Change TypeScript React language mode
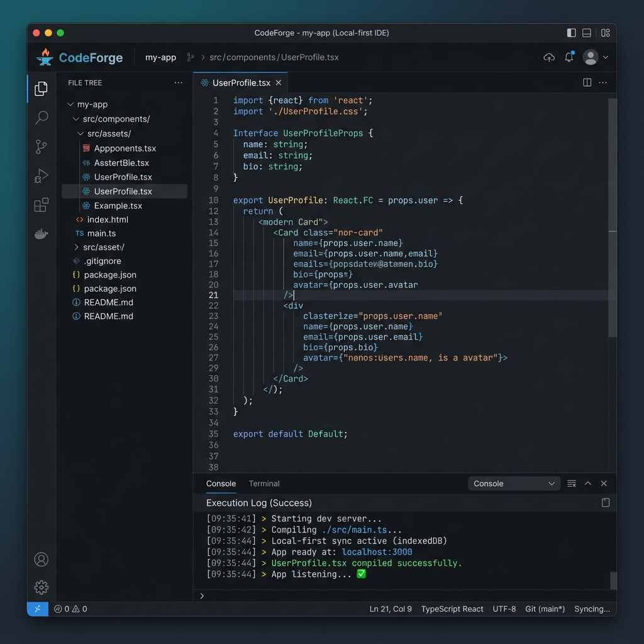Screen dimensions: 644x644 (x=452, y=609)
